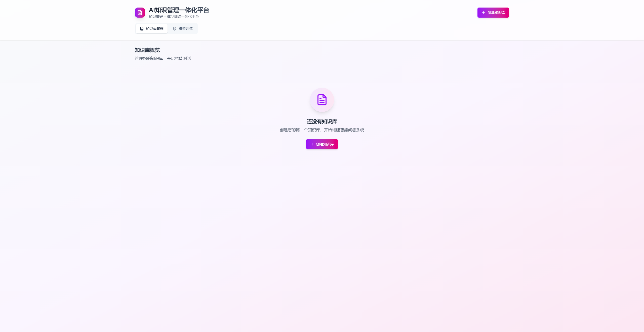Click the 还没有知识库 heading
The image size is (644, 332).
pyautogui.click(x=322, y=121)
